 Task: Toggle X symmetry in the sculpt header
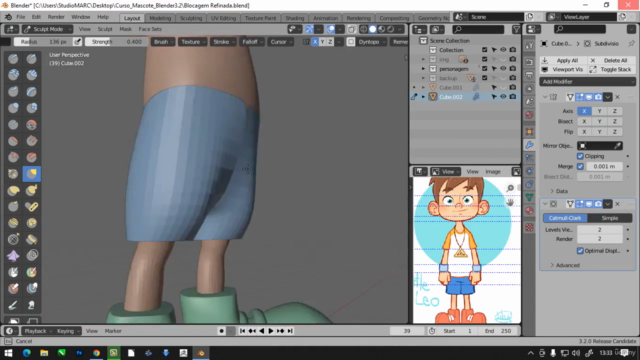point(315,42)
